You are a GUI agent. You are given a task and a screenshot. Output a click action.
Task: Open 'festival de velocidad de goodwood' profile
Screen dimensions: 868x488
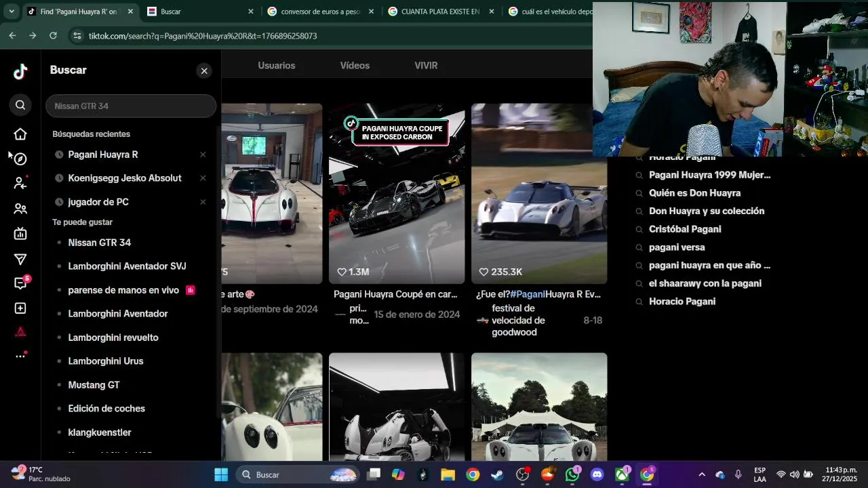518,320
